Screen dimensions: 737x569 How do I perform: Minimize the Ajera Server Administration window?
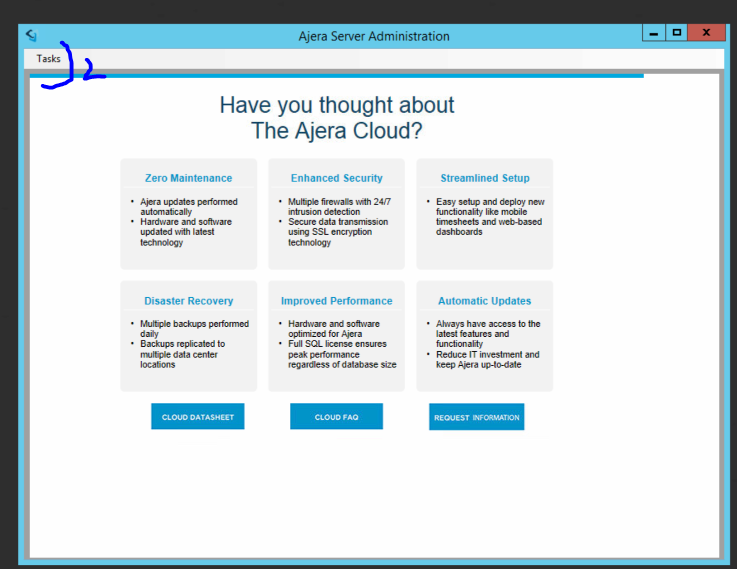(x=653, y=33)
